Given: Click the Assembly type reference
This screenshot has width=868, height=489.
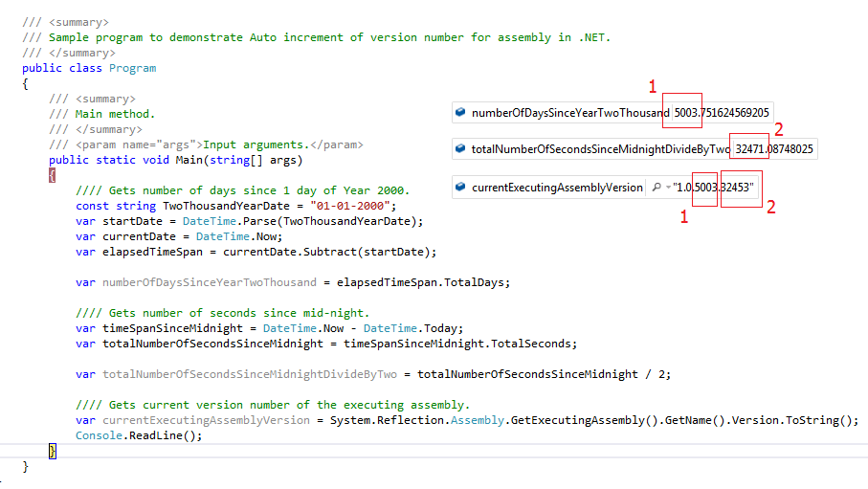Looking at the screenshot, I should point(478,420).
